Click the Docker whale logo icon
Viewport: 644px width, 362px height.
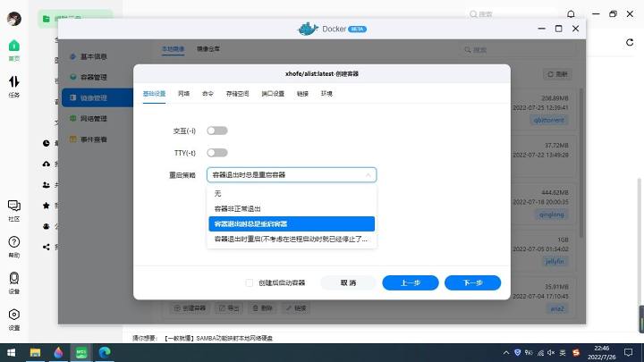coord(308,29)
